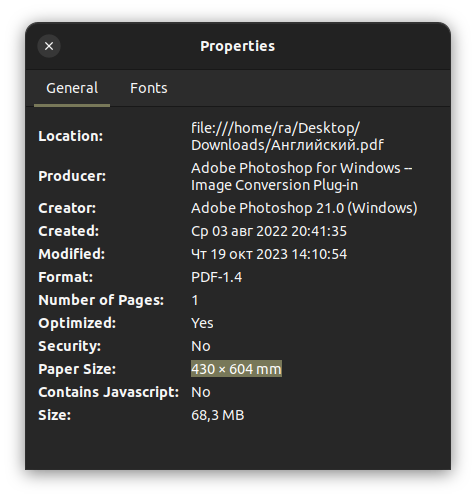Click the Properties title bar text
Screen dimensions: 476x498
tap(238, 46)
